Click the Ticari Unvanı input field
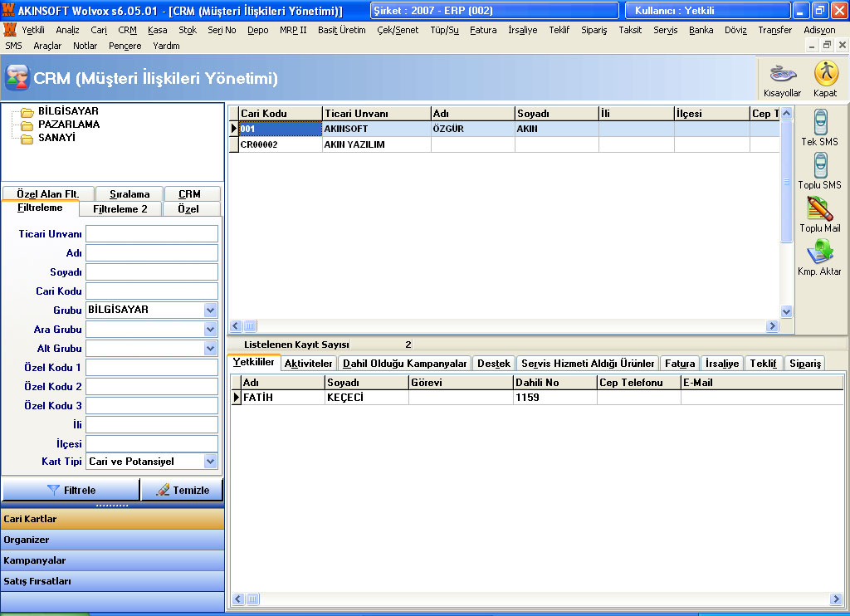This screenshot has height=616, width=850. 152,234
